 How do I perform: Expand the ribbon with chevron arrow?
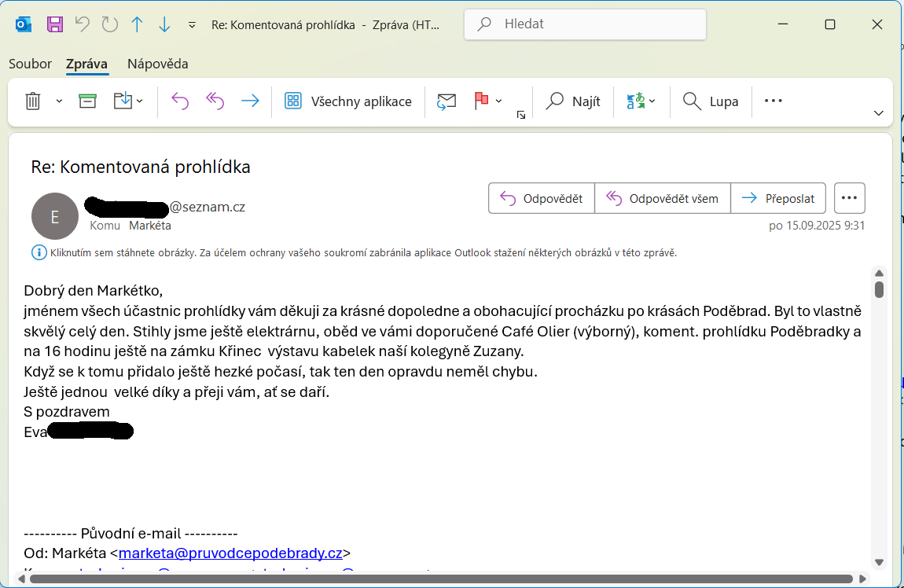tap(879, 113)
